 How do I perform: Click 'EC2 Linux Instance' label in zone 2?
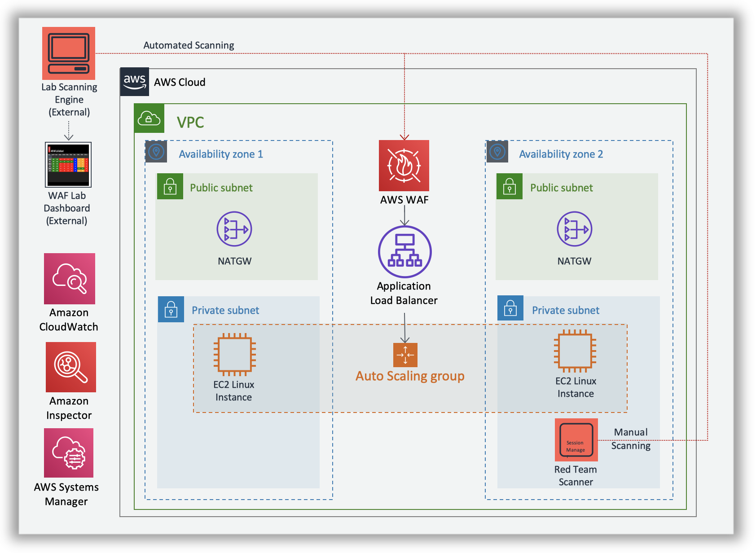pyautogui.click(x=576, y=387)
